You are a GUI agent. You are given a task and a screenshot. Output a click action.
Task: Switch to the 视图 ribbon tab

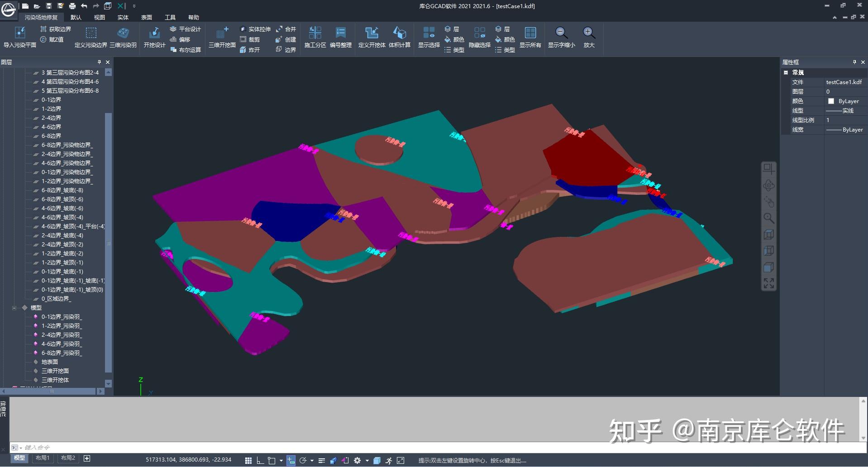click(x=99, y=17)
